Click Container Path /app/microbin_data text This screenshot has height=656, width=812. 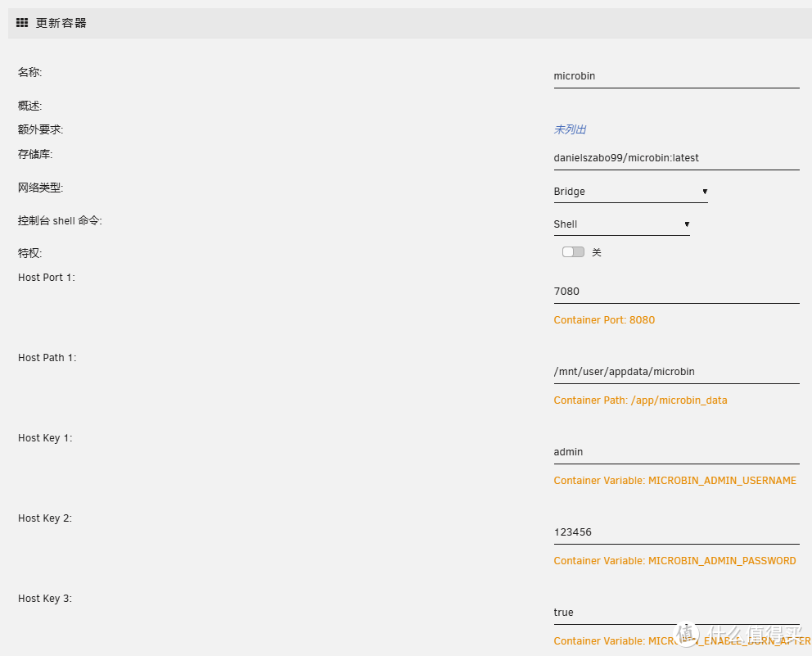coord(640,400)
